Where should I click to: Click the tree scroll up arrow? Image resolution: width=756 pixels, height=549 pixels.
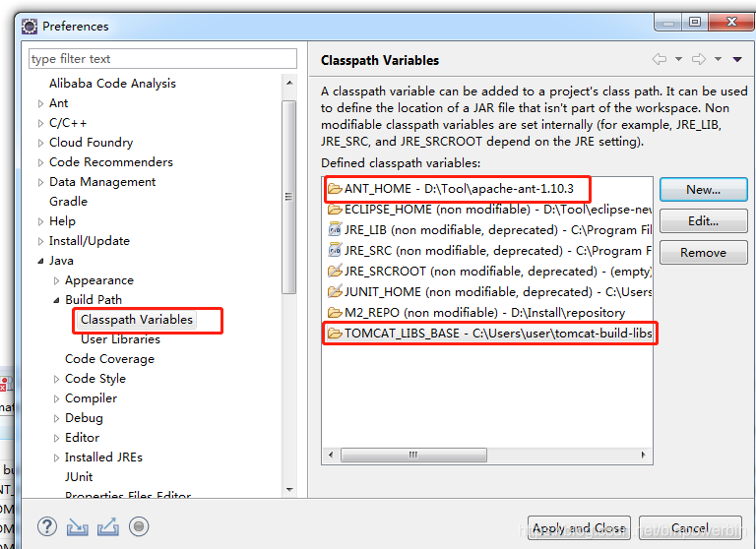click(289, 83)
